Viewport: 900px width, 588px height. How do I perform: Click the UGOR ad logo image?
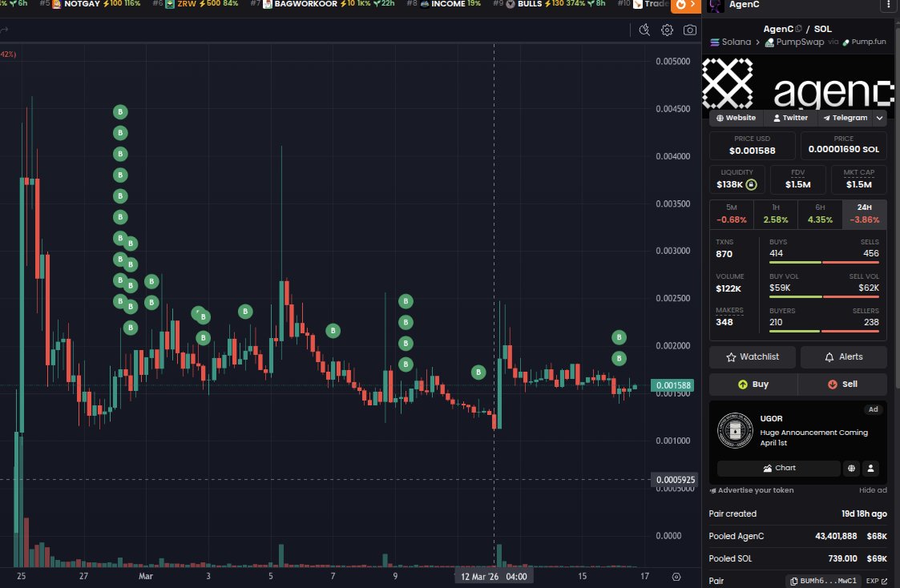[735, 430]
